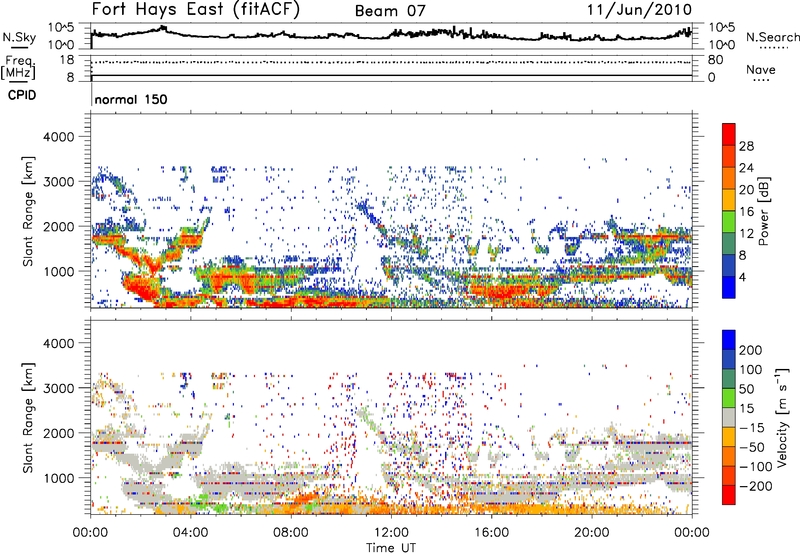The image size is (800, 554).
Task: Click the 'CPID' label
Action: point(22,95)
